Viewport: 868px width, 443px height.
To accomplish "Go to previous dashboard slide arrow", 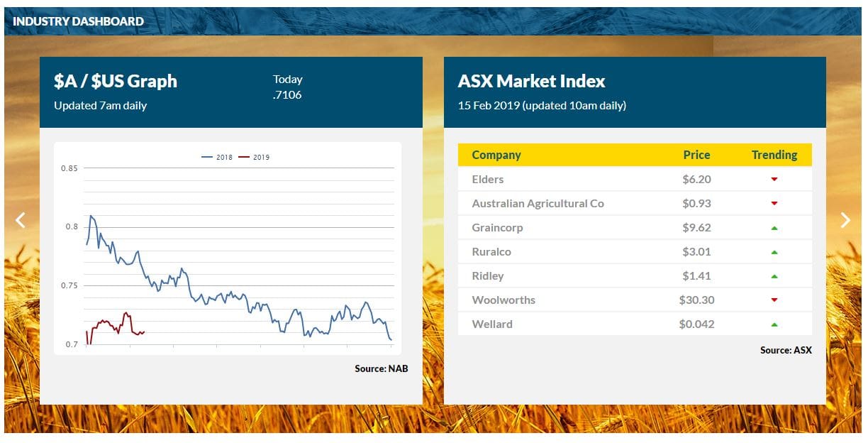I will (x=21, y=220).
